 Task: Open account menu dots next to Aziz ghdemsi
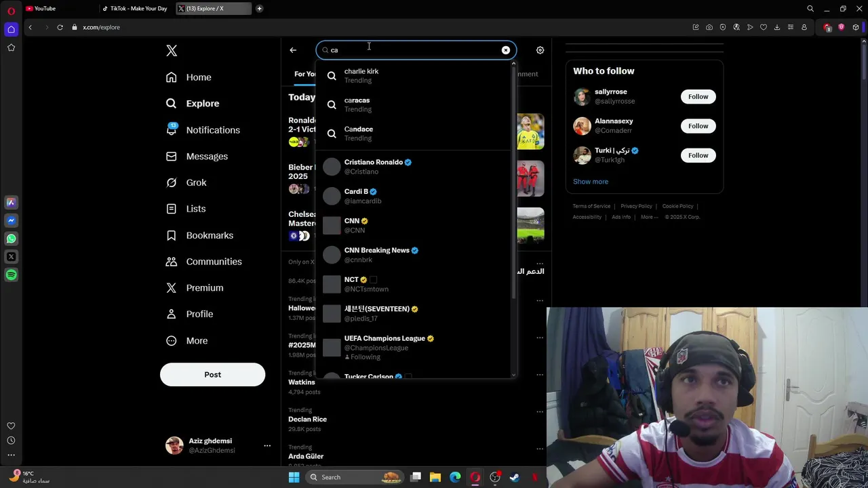267,445
